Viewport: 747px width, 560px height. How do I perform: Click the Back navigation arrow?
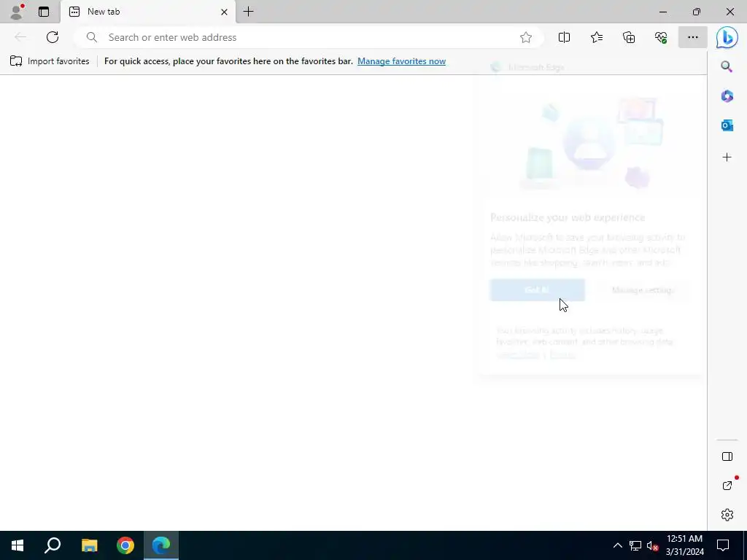click(x=20, y=37)
